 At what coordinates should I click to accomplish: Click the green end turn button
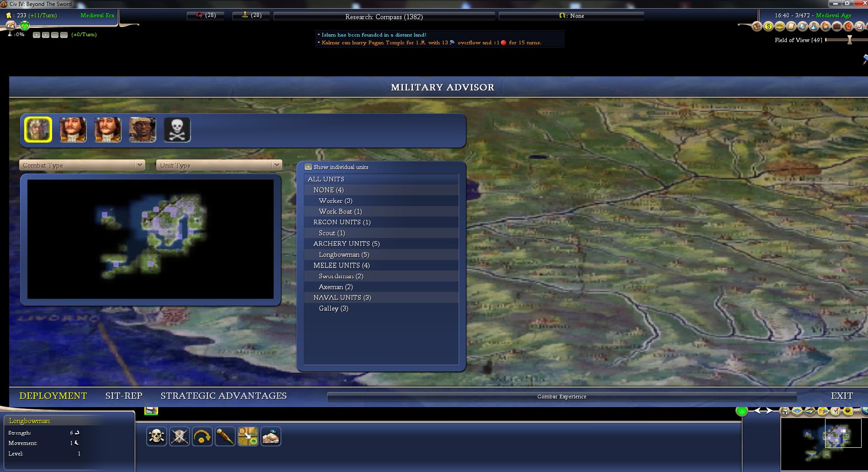coord(742,411)
